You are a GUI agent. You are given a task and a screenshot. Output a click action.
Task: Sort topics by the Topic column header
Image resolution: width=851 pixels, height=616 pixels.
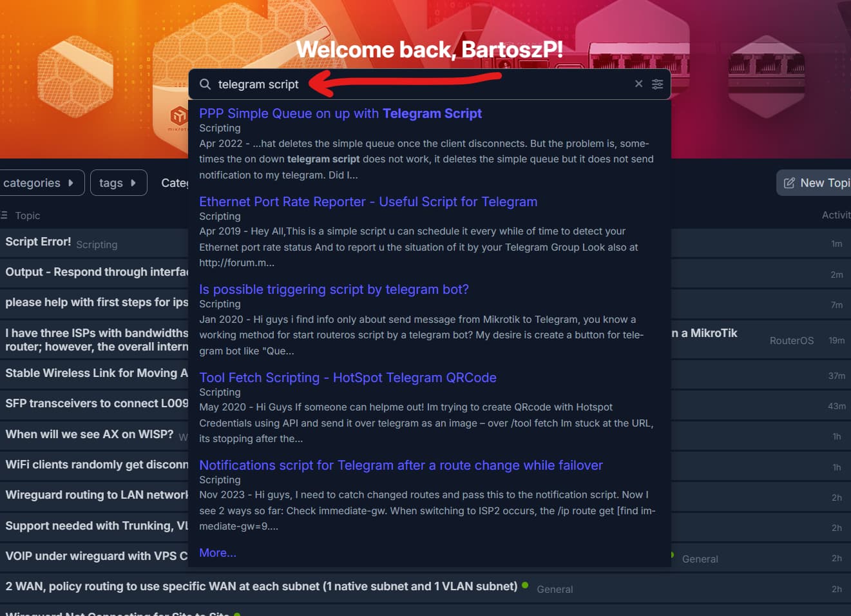[x=28, y=216]
